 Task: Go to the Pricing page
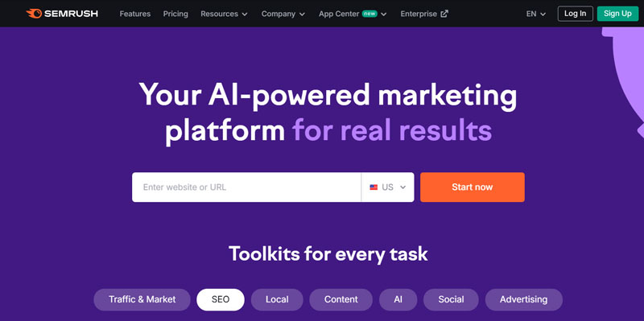tap(175, 14)
